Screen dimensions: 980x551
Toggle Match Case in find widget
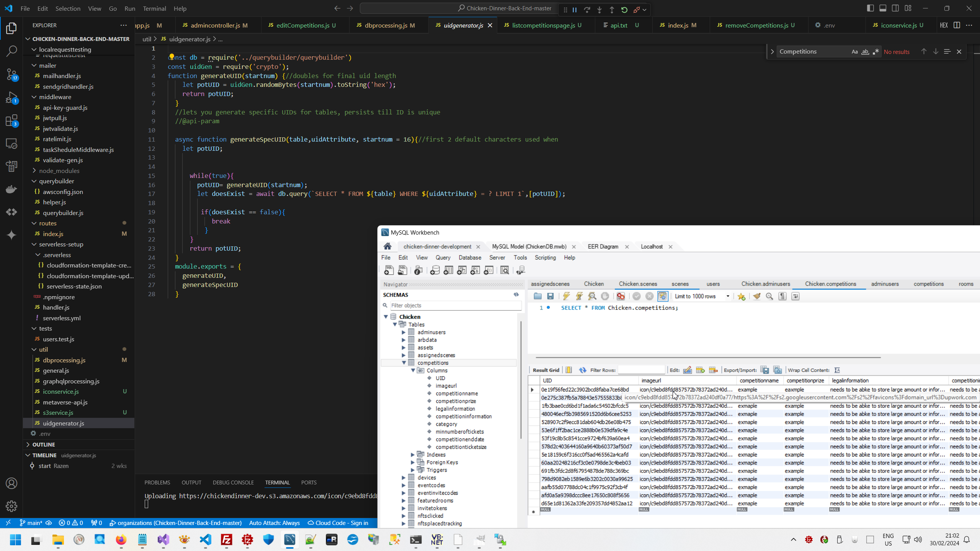coord(854,52)
